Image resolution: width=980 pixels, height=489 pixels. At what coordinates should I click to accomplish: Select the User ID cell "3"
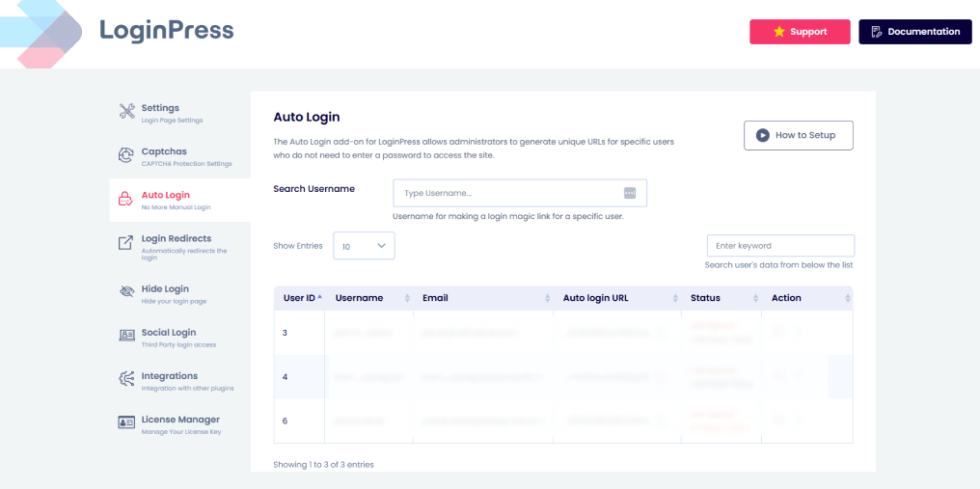[x=299, y=333]
